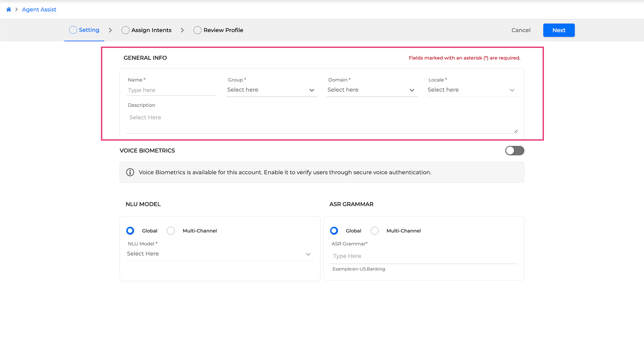Click the Review Profile step circle icon
The height and width of the screenshot is (341, 644).
coord(198,30)
